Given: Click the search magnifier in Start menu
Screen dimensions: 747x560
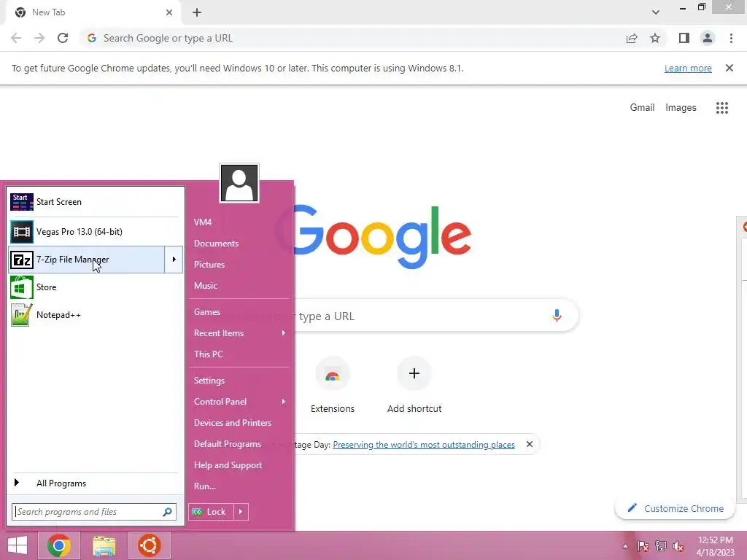Looking at the screenshot, I should (167, 512).
